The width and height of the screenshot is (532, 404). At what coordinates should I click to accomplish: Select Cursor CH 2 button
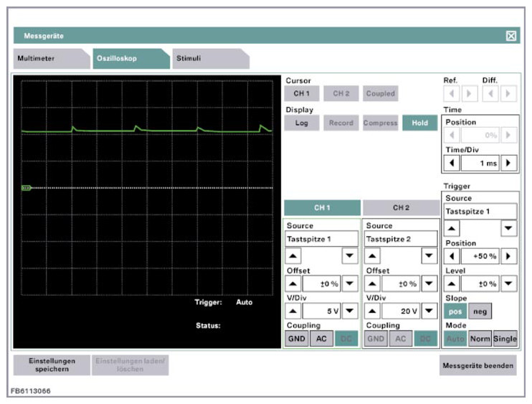[341, 93]
